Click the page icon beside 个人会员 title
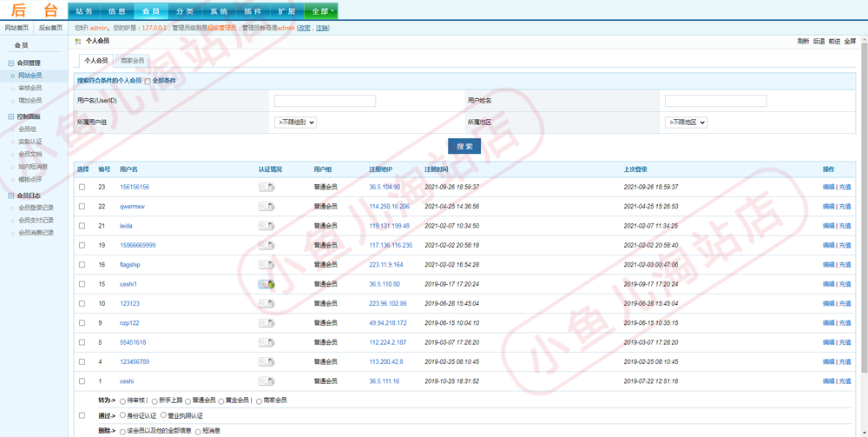This screenshot has width=868, height=437. [x=78, y=42]
